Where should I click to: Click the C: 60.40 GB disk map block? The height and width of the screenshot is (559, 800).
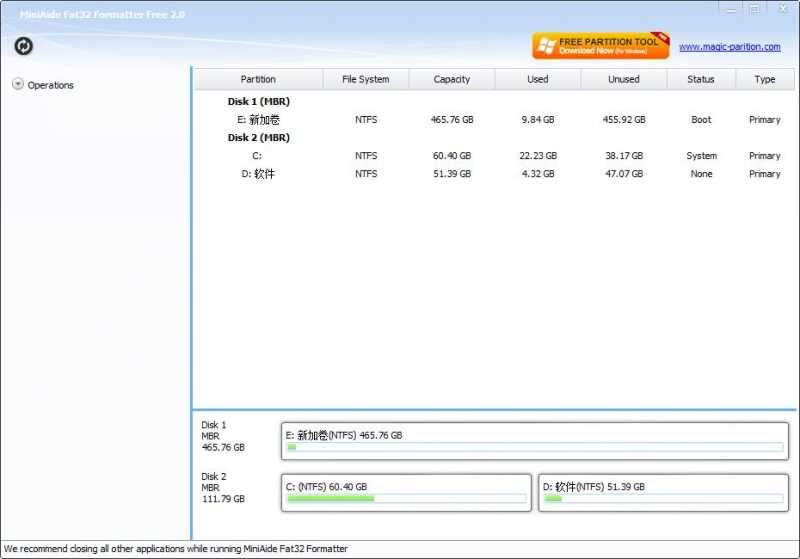(406, 492)
